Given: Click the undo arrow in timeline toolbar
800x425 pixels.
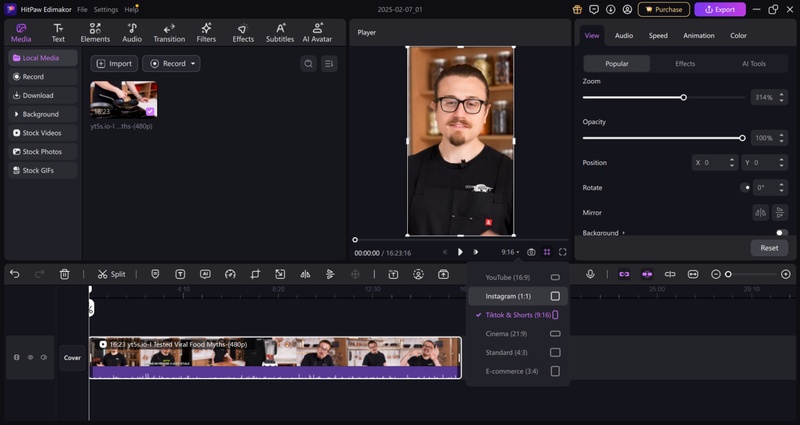Looking at the screenshot, I should tap(15, 274).
